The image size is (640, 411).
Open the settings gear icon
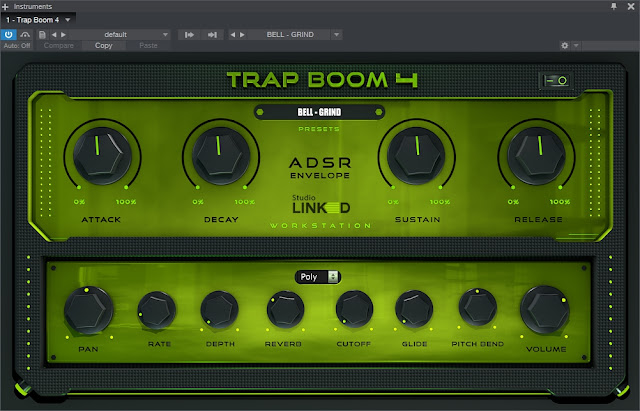tap(565, 46)
